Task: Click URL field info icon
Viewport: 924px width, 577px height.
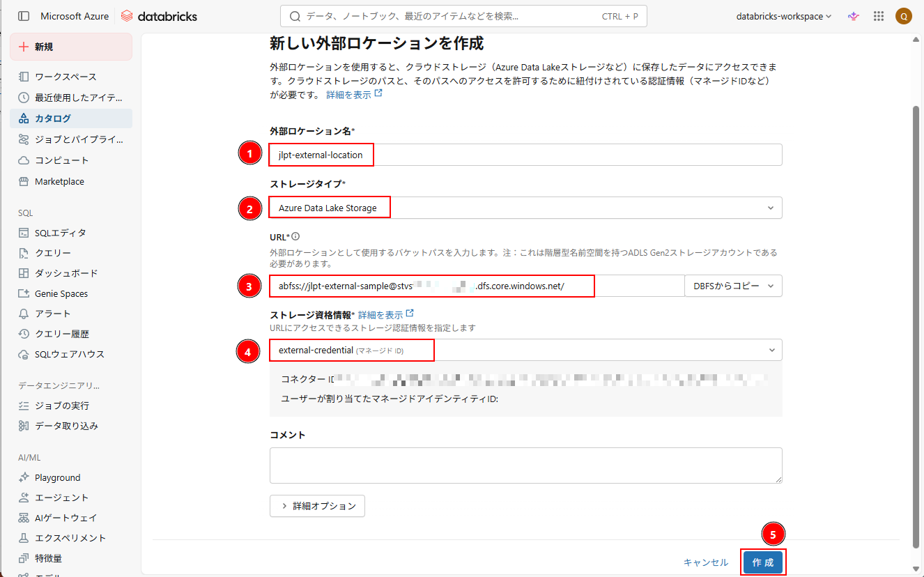Action: point(295,237)
